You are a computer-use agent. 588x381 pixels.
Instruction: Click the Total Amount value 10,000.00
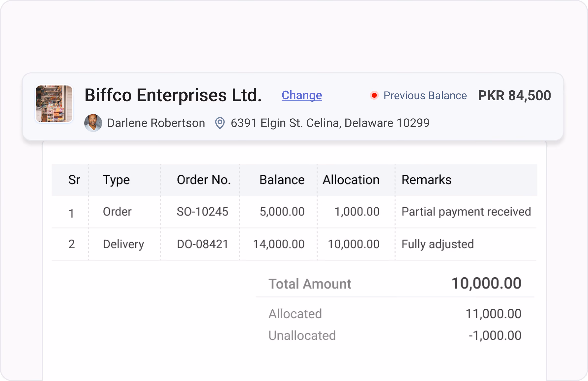(486, 283)
